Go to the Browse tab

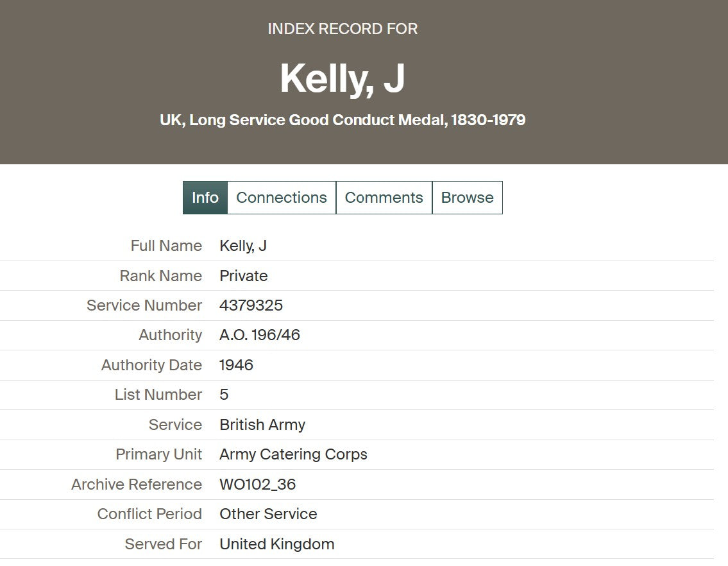pyautogui.click(x=467, y=198)
